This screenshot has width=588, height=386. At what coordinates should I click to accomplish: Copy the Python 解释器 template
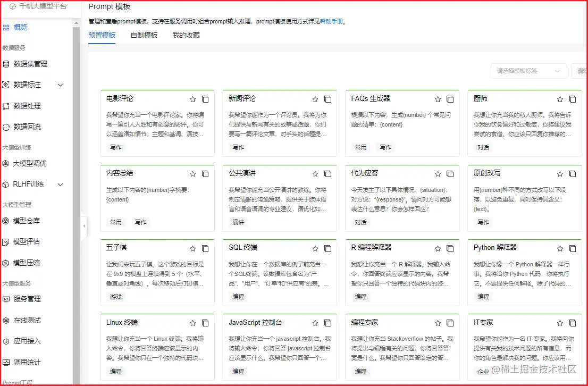click(x=573, y=249)
